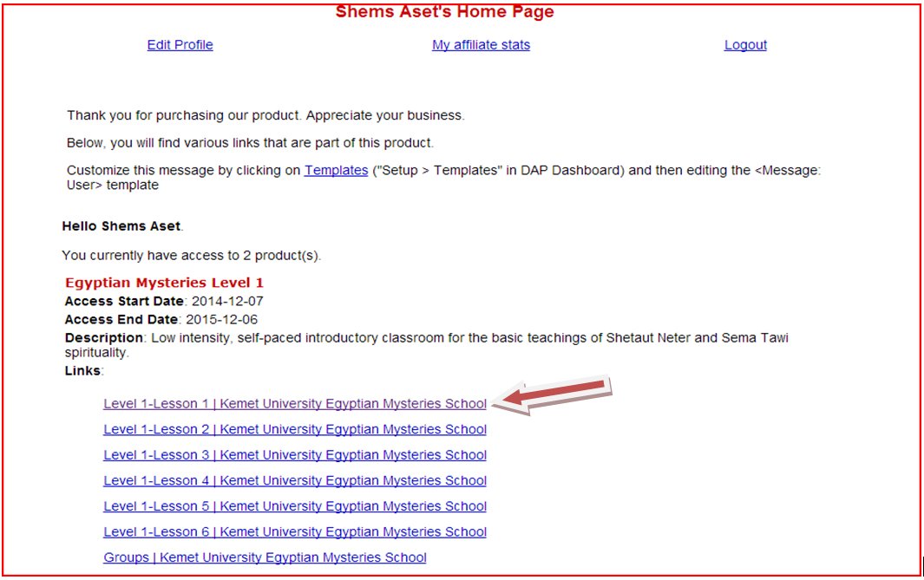Open Groups | Kemet University link
924x580 pixels.
(x=265, y=557)
